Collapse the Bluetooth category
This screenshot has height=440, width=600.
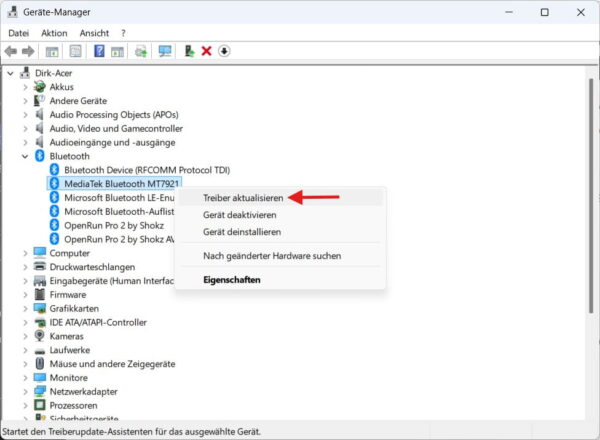(25, 156)
